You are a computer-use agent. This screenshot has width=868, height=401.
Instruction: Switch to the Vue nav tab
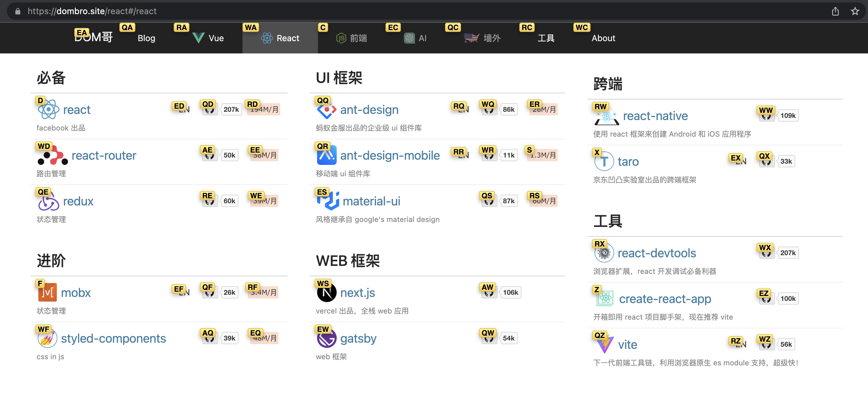[x=208, y=38]
